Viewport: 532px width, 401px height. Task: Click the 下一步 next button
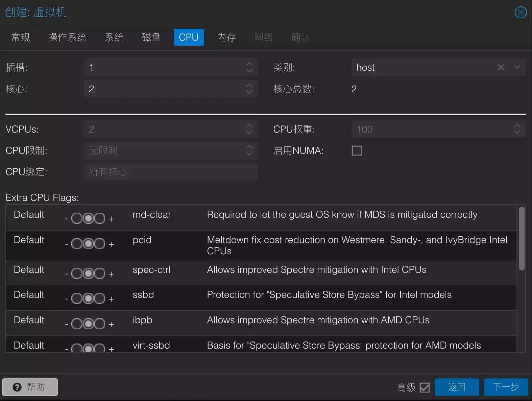pos(506,387)
